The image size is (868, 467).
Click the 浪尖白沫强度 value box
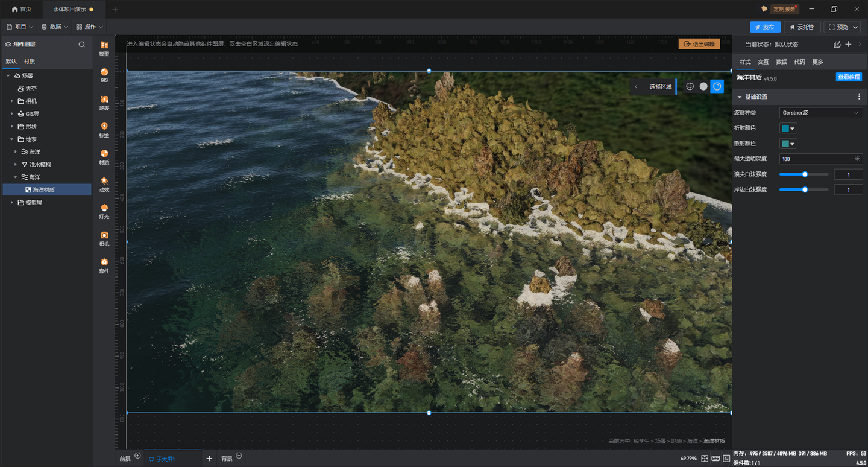(x=849, y=174)
